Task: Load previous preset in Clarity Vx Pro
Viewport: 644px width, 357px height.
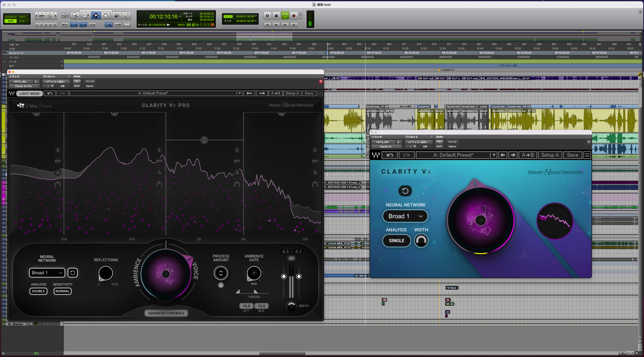Action: pyautogui.click(x=249, y=93)
